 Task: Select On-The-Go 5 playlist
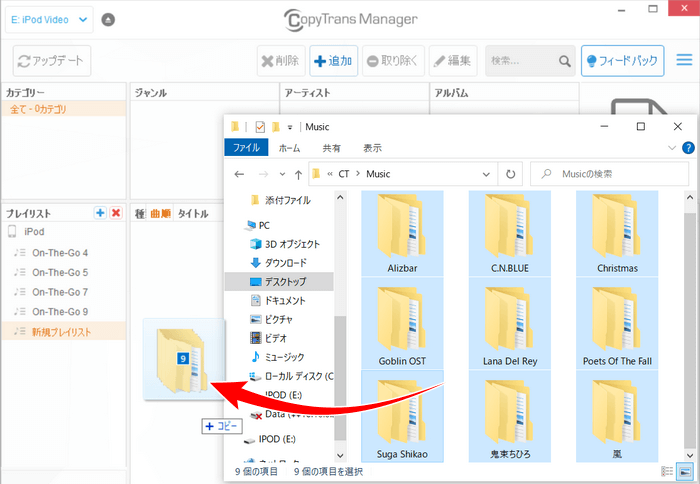[x=60, y=272]
